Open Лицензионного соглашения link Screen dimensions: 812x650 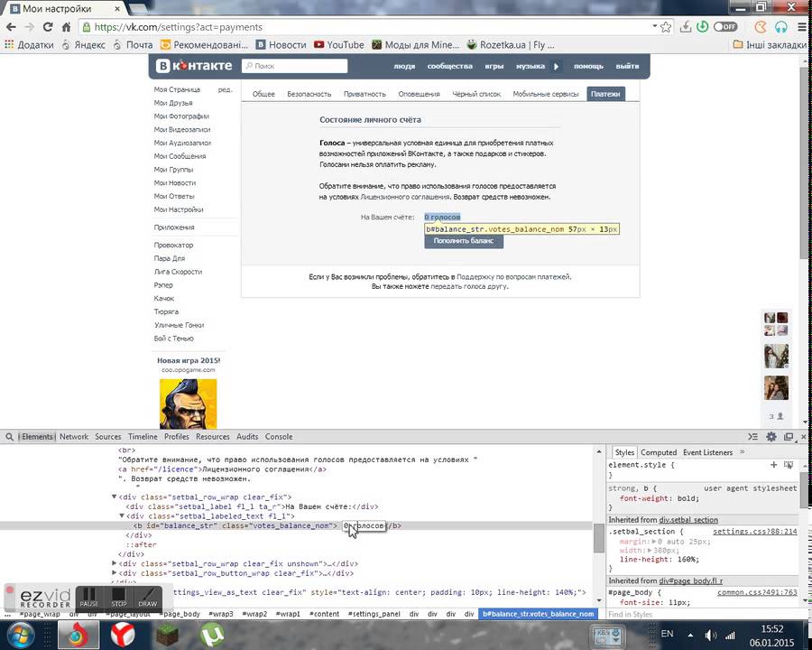[x=405, y=197]
